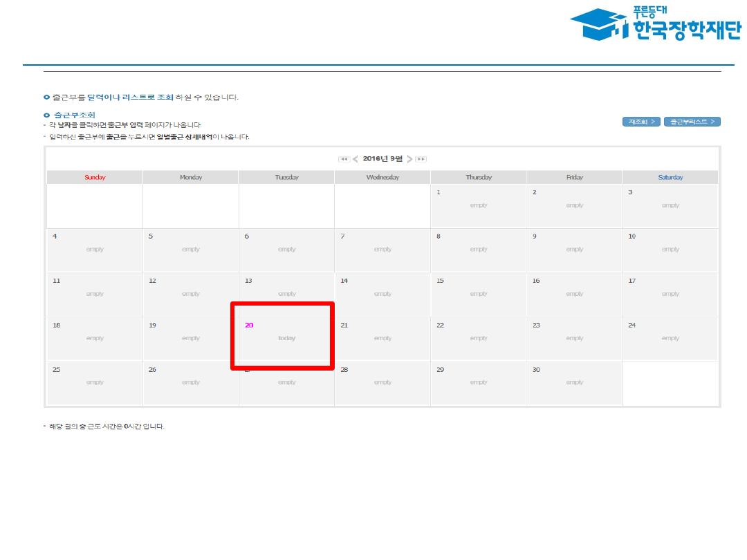Select today's date, September 20

coord(286,338)
